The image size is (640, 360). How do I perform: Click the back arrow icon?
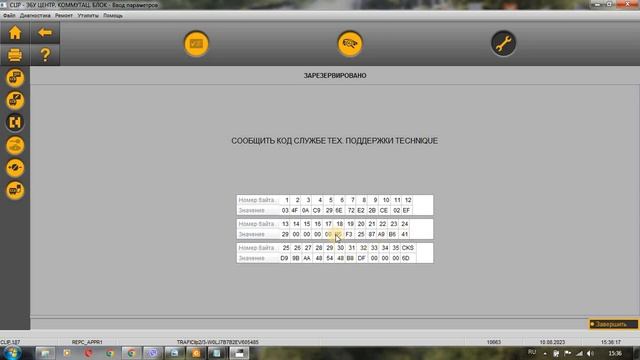pyautogui.click(x=45, y=33)
